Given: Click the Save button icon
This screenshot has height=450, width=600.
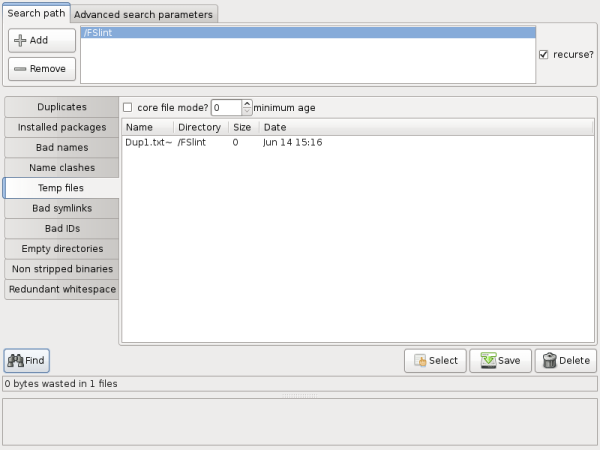Looking at the screenshot, I should tap(487, 361).
